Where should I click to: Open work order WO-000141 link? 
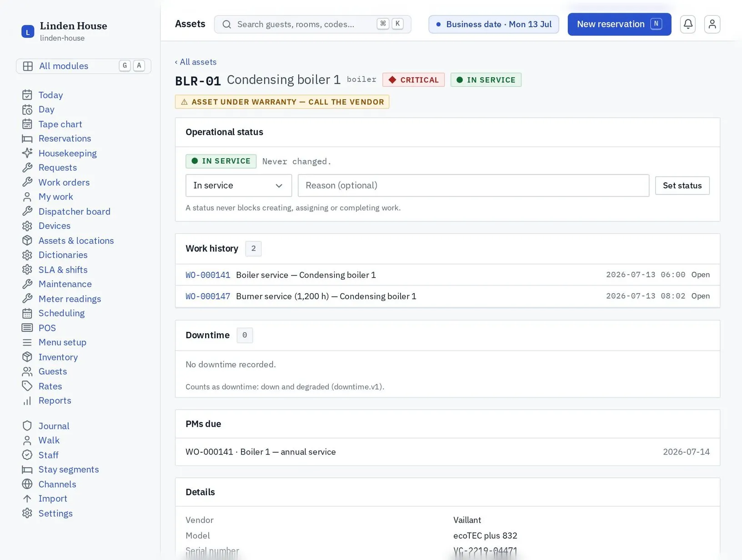point(208,275)
